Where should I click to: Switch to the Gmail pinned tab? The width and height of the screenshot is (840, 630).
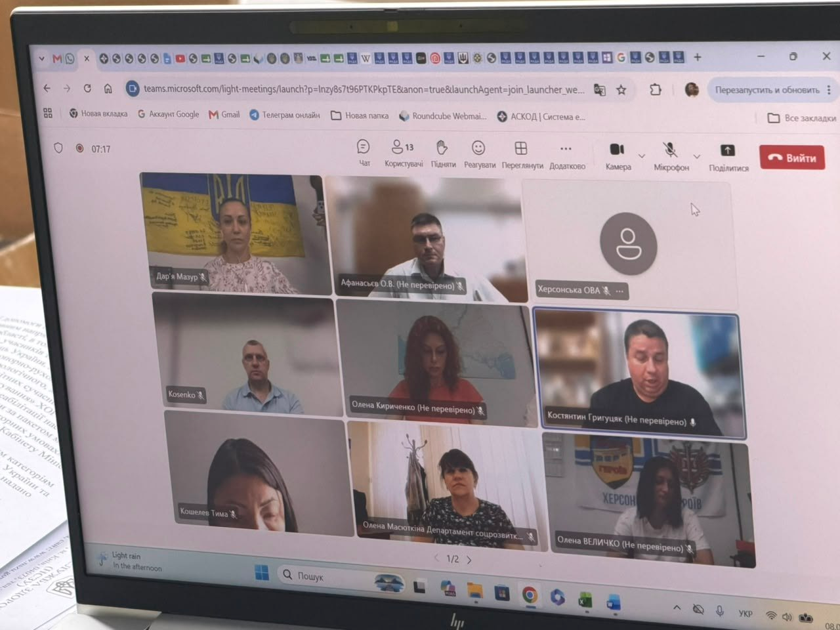click(x=57, y=58)
